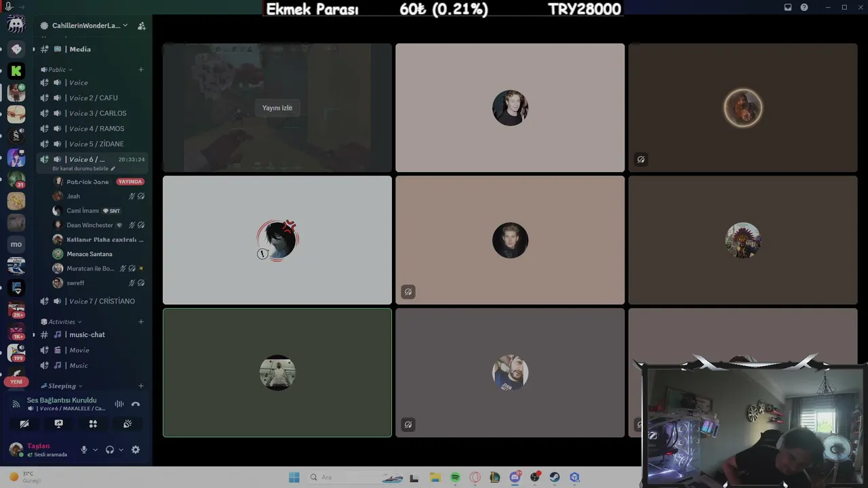
Task: Create channel in Activities category
Action: 141,321
